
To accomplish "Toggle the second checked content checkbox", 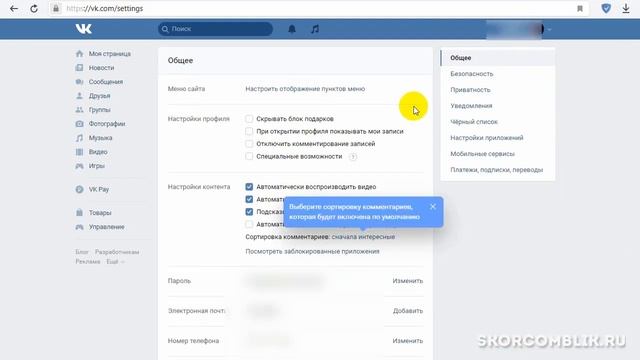I will (249, 199).
